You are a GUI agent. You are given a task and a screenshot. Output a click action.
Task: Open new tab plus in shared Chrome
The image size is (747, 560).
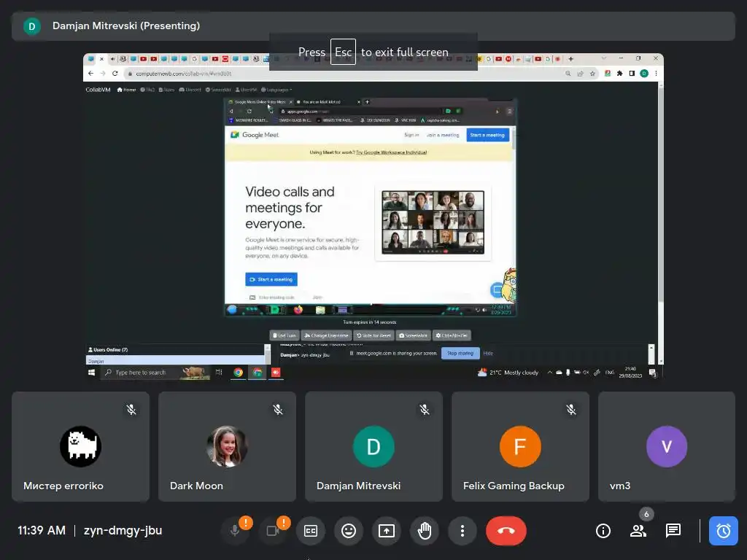point(570,59)
